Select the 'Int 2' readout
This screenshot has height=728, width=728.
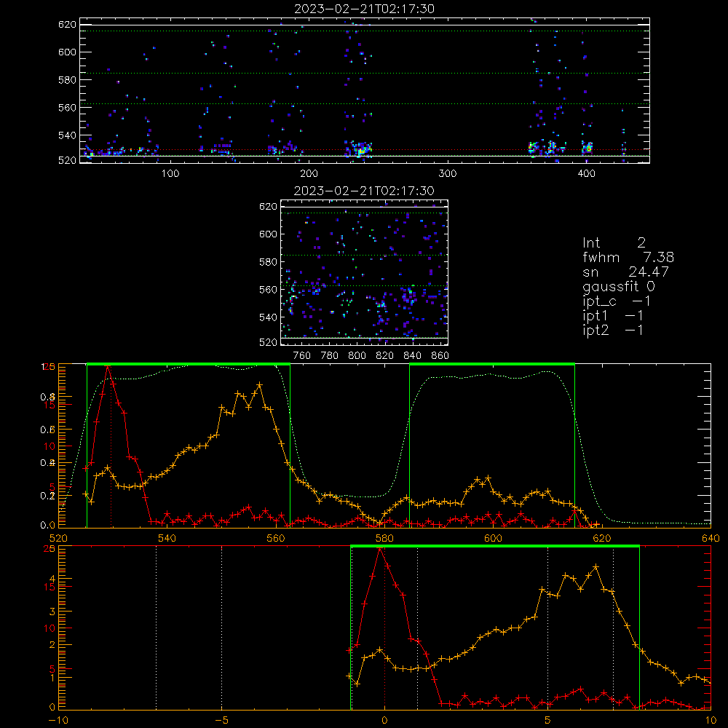tap(614, 243)
